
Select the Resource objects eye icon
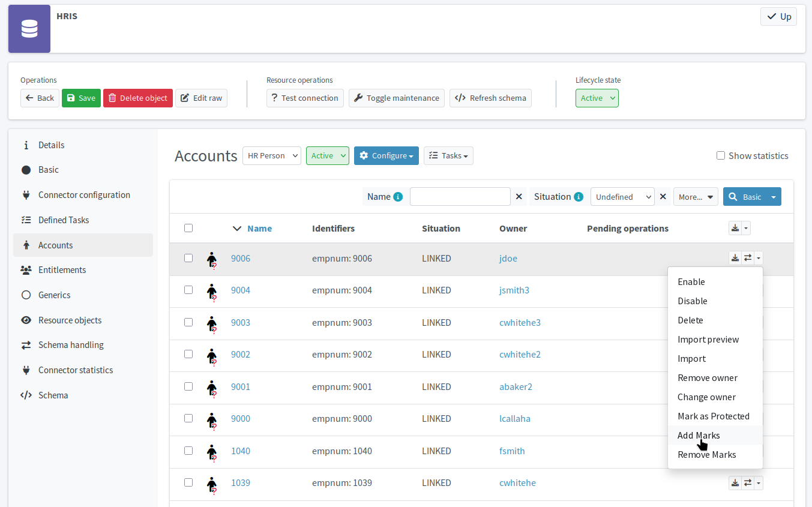(26, 320)
